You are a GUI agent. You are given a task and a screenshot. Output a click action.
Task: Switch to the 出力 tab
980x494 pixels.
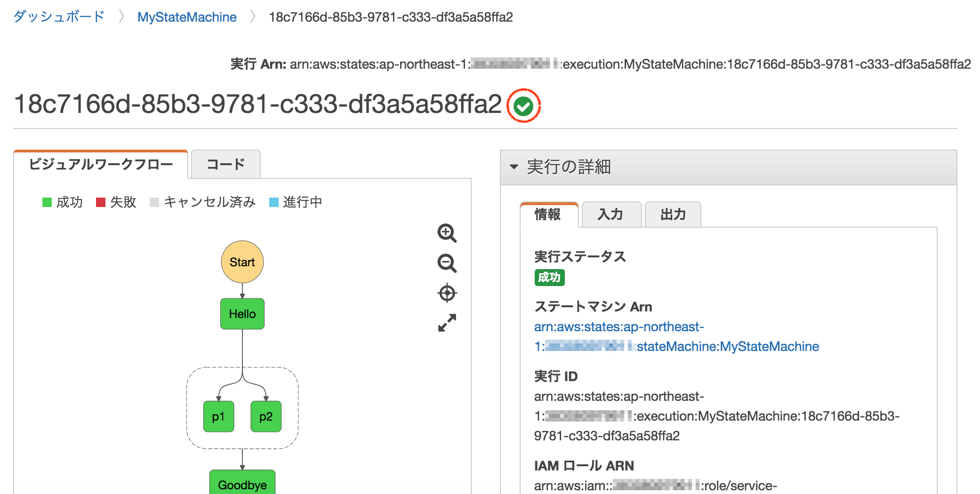tap(672, 215)
